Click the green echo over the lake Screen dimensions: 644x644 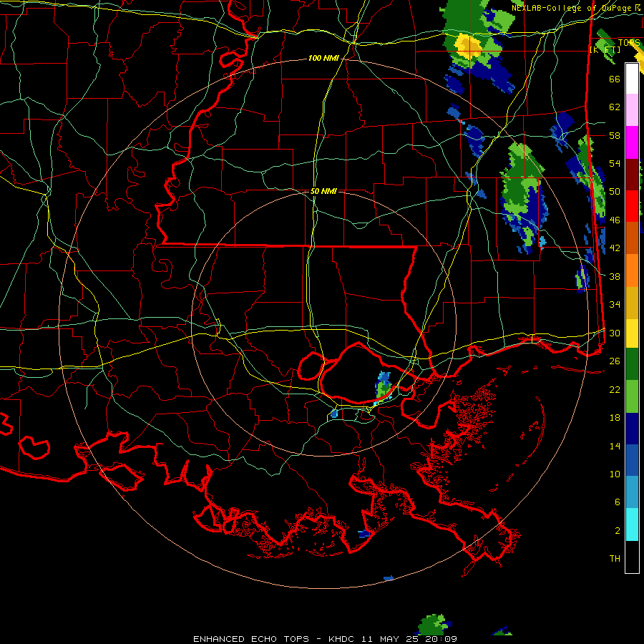pyautogui.click(x=384, y=388)
